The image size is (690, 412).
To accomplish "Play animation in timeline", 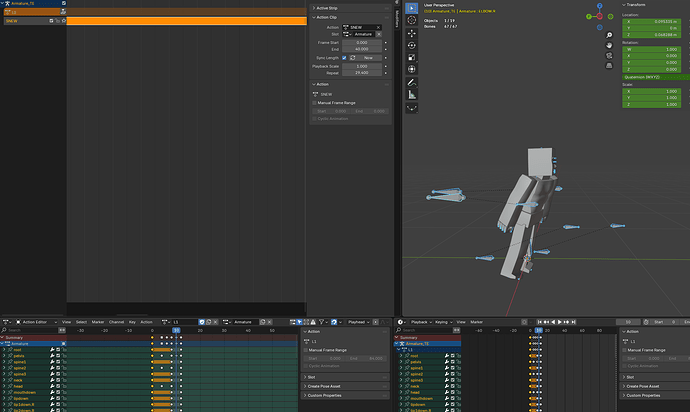I will (x=560, y=322).
